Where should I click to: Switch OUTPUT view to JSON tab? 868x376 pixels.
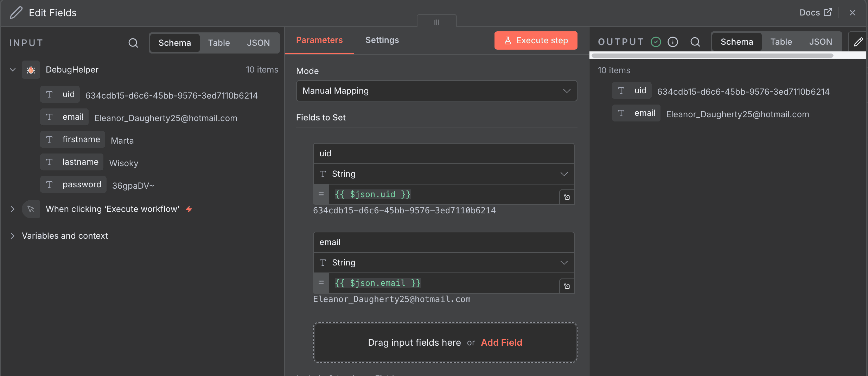click(820, 42)
